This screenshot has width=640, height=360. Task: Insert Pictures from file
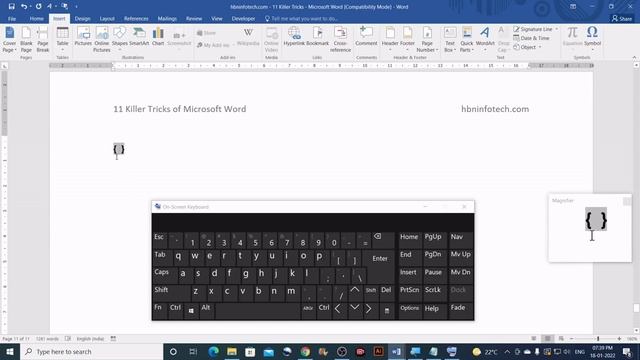click(x=83, y=37)
